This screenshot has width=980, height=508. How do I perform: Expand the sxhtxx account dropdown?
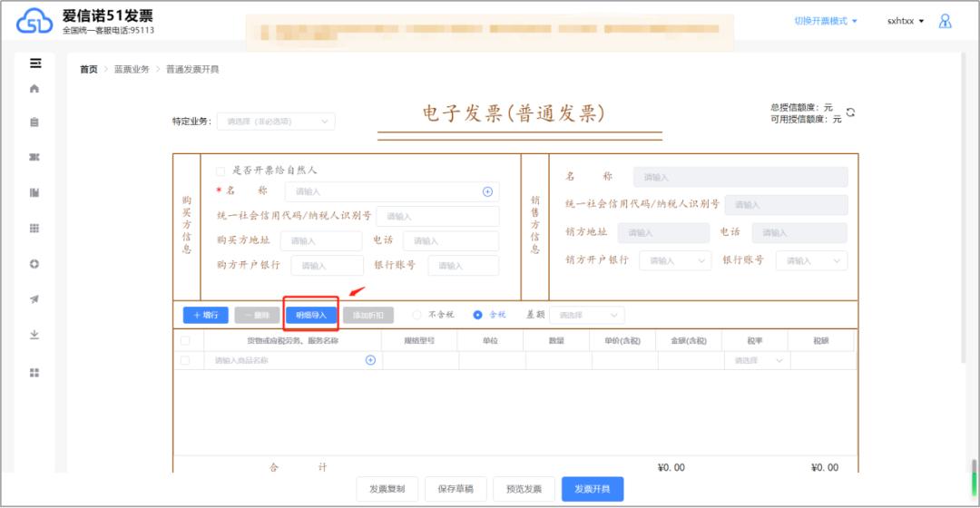[906, 21]
